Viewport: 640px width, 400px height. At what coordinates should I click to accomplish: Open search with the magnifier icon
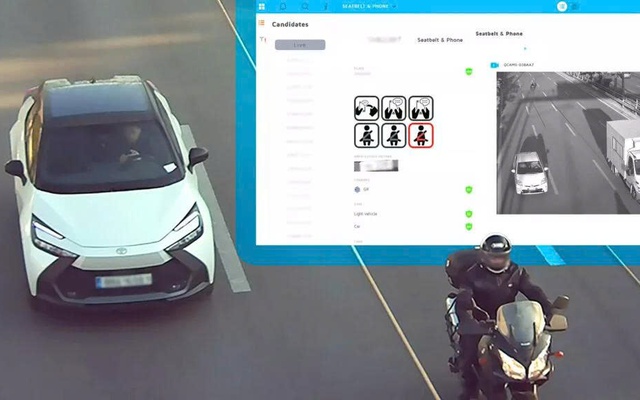coord(304,6)
